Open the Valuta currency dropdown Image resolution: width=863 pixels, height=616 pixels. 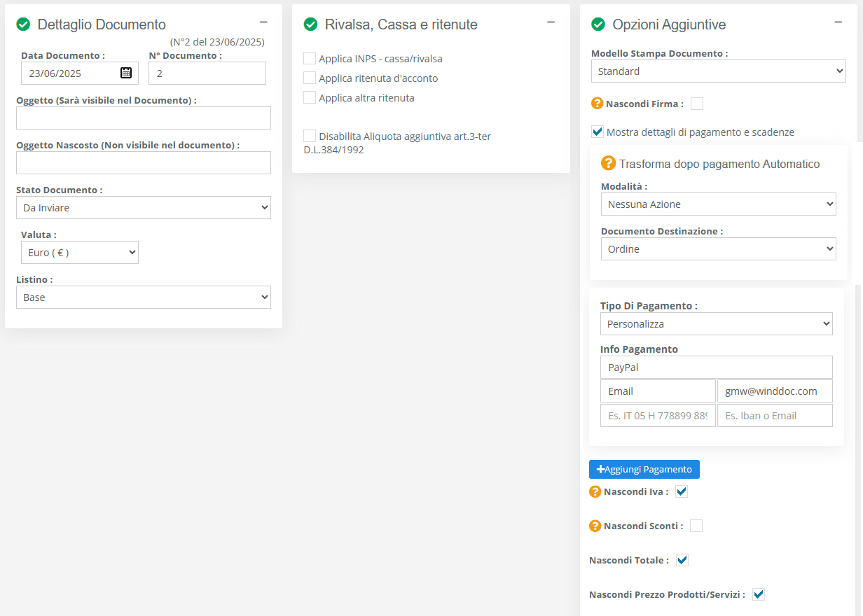coord(80,253)
